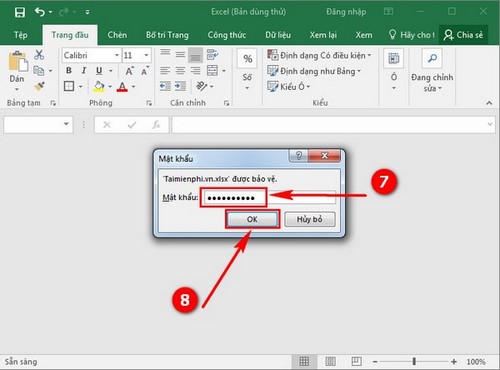Screen dimensions: 500x370
Task: Select the Công thức tab
Action: [227, 35]
